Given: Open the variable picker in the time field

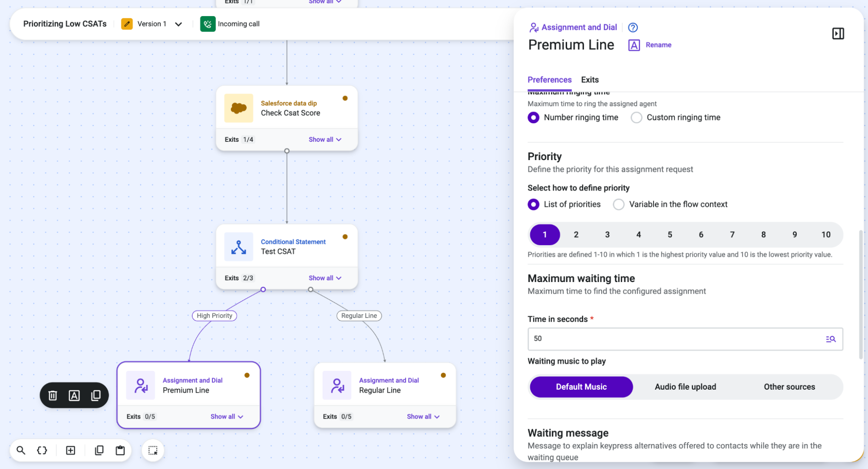Looking at the screenshot, I should coord(830,339).
